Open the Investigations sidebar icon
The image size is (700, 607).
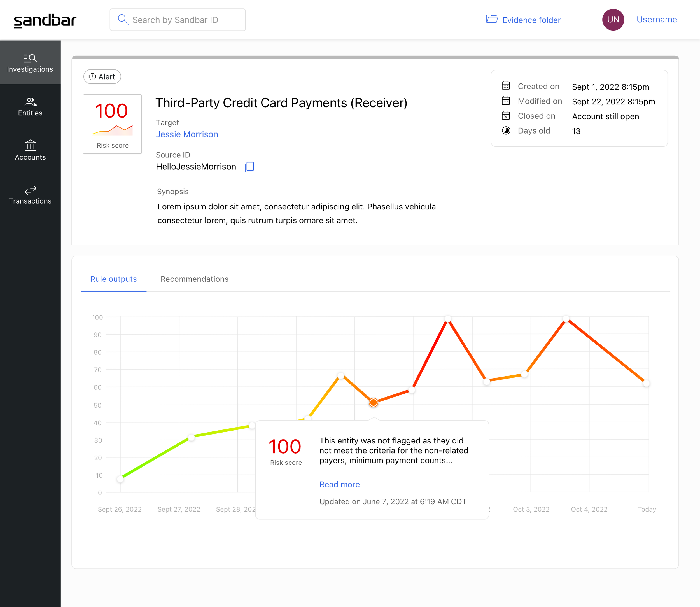(x=30, y=58)
